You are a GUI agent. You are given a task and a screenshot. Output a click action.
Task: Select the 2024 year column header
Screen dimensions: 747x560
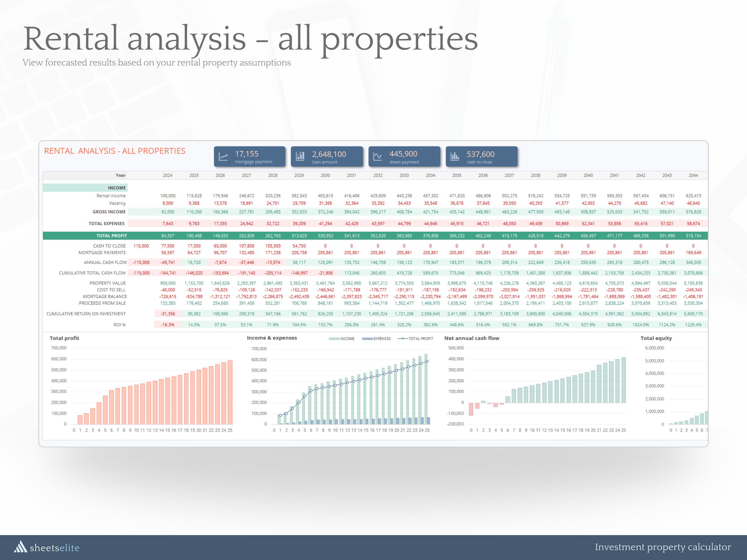tap(167, 175)
